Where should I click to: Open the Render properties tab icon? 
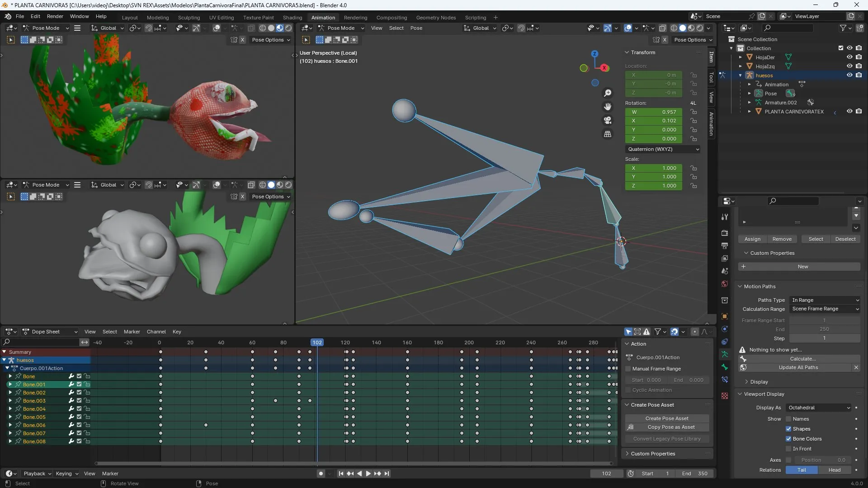[725, 233]
